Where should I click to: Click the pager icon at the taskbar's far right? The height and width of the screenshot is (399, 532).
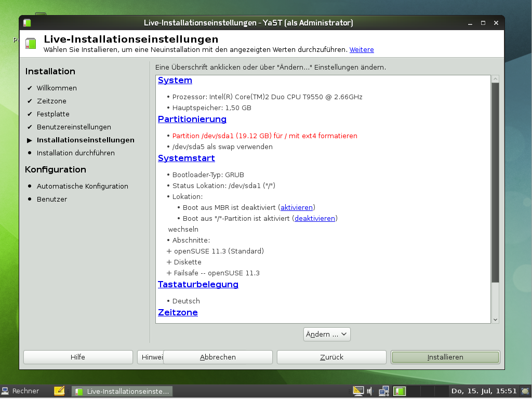click(526, 391)
